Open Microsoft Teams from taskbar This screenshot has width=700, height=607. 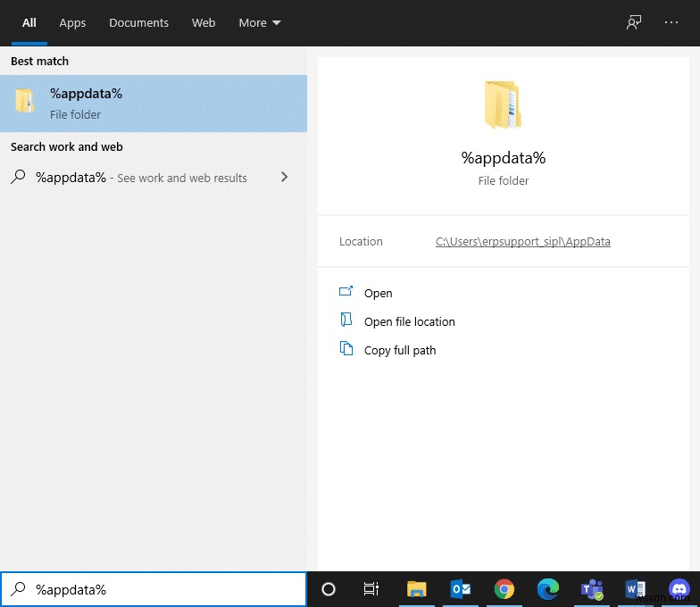point(592,589)
